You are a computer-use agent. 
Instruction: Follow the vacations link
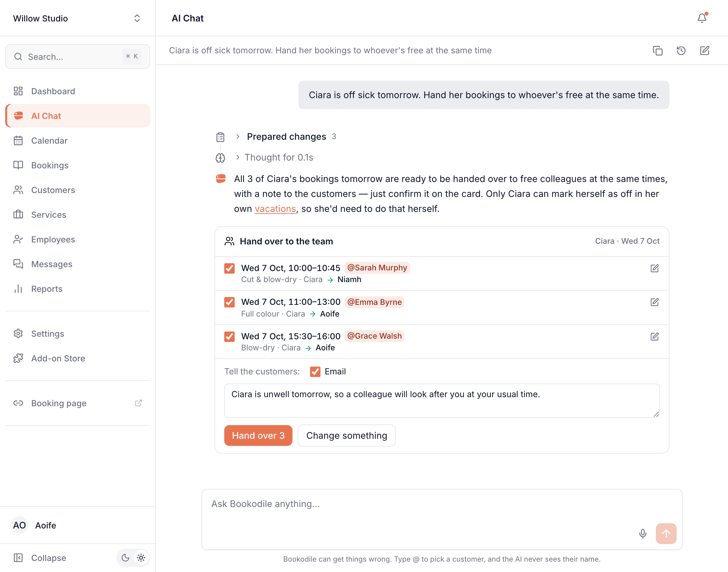pyautogui.click(x=275, y=209)
